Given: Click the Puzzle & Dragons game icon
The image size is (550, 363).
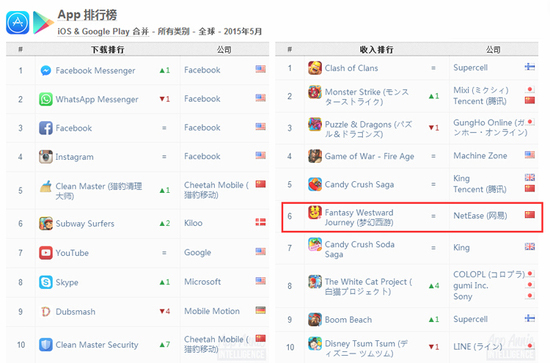Looking at the screenshot, I should (315, 125).
